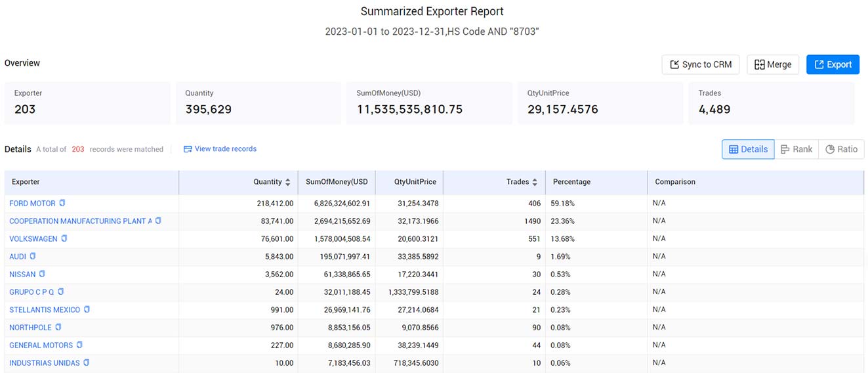Open COOPERATION MANUFACTURING PLANT exporter link

pyautogui.click(x=80, y=221)
